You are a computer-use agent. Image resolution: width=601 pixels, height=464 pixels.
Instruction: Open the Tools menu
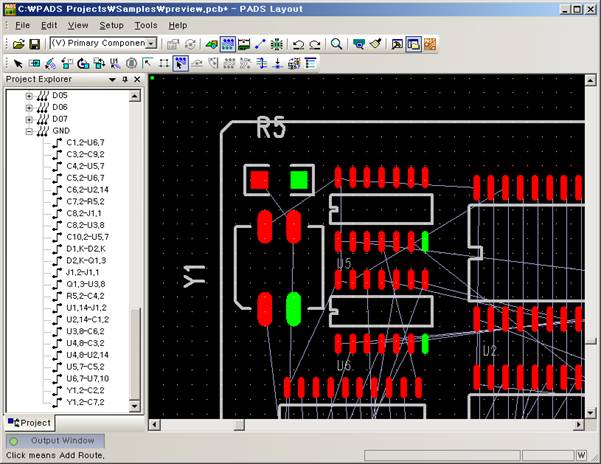tap(146, 25)
